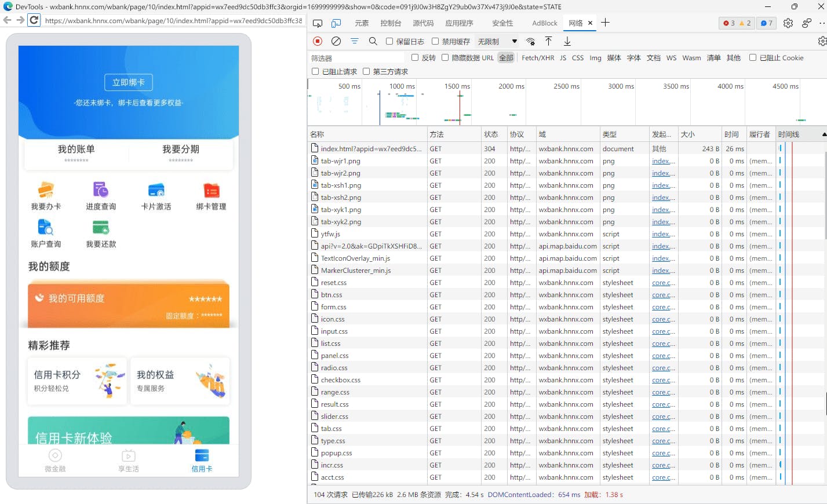
Task: Open 进度查询 icon
Action: tap(101, 196)
